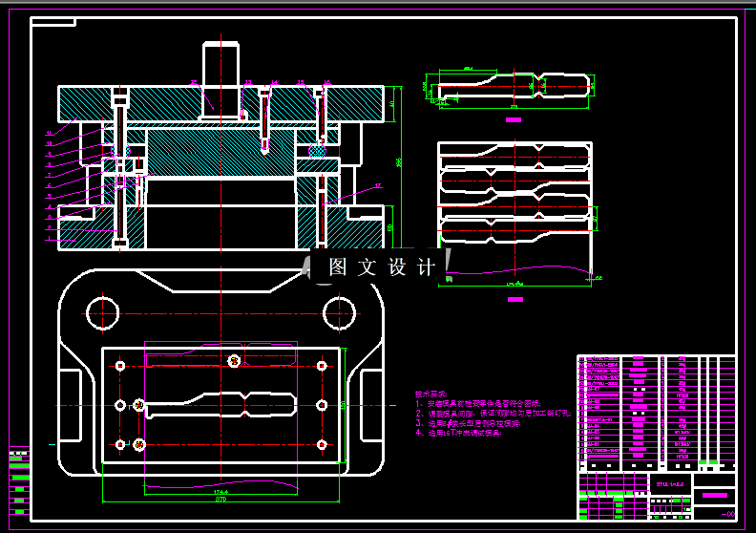The width and height of the screenshot is (756, 533).
Task: Click note 1 about 安装模具前检查零件
Action: [x=478, y=404]
